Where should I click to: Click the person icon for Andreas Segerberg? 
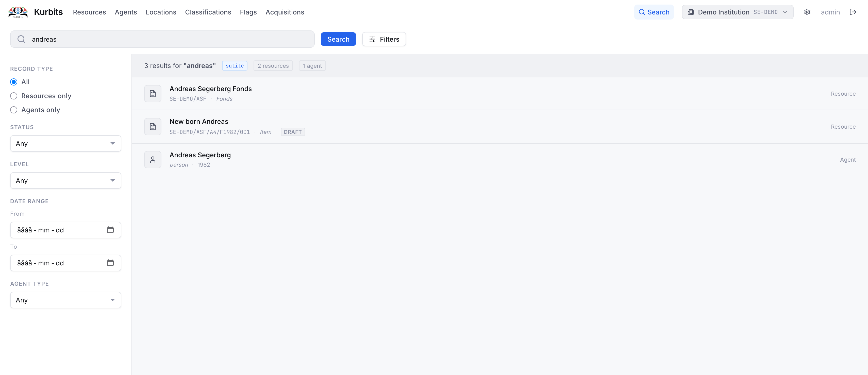click(153, 159)
